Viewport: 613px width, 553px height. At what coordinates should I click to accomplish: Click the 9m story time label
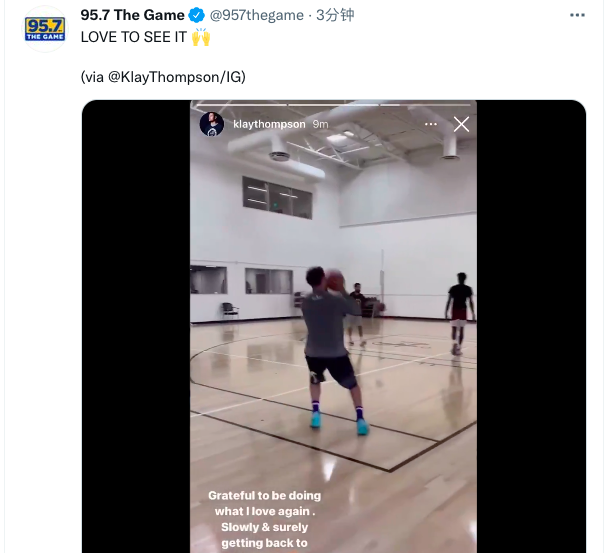tap(320, 124)
